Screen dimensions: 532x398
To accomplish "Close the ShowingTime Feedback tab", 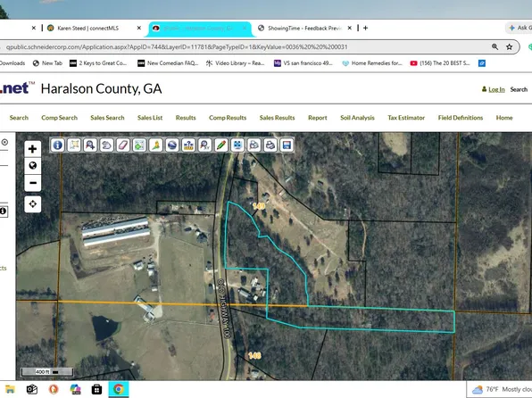I will (x=350, y=29).
